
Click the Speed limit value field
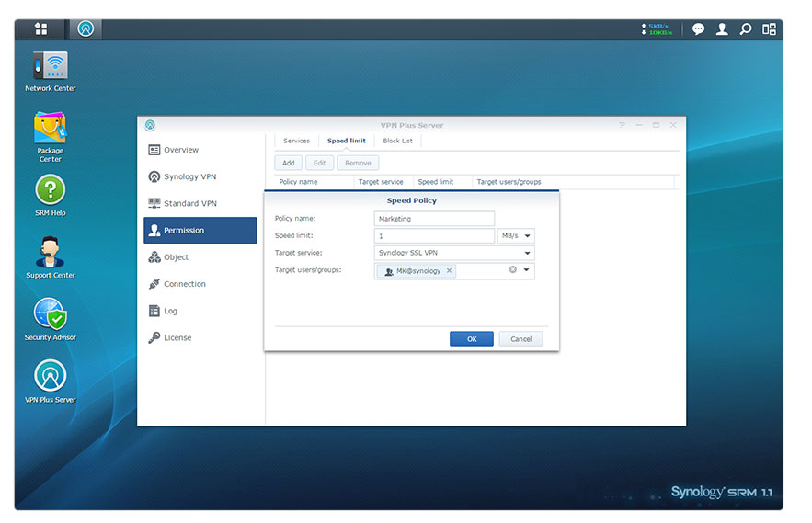point(434,236)
